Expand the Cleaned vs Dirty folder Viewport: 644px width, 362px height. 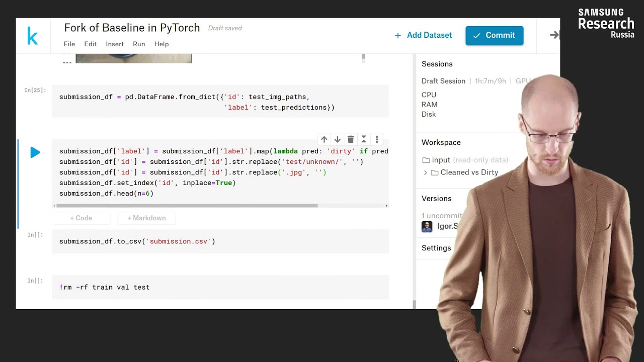coord(426,172)
